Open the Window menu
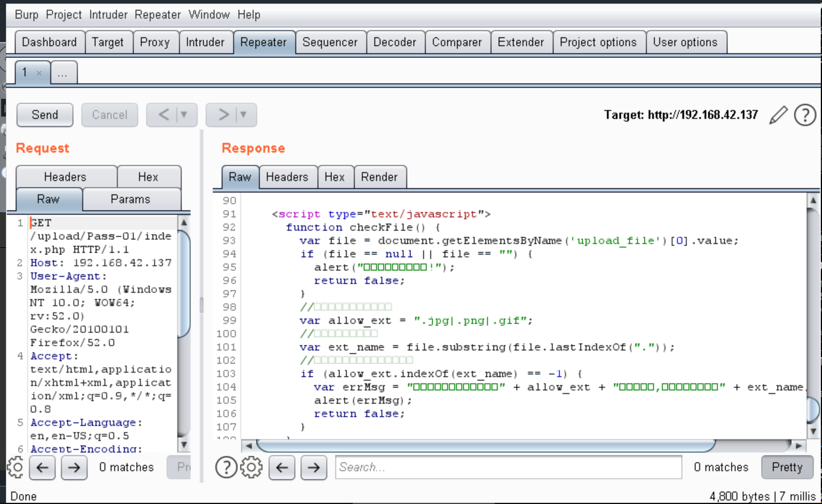This screenshot has height=504, width=822. (209, 15)
